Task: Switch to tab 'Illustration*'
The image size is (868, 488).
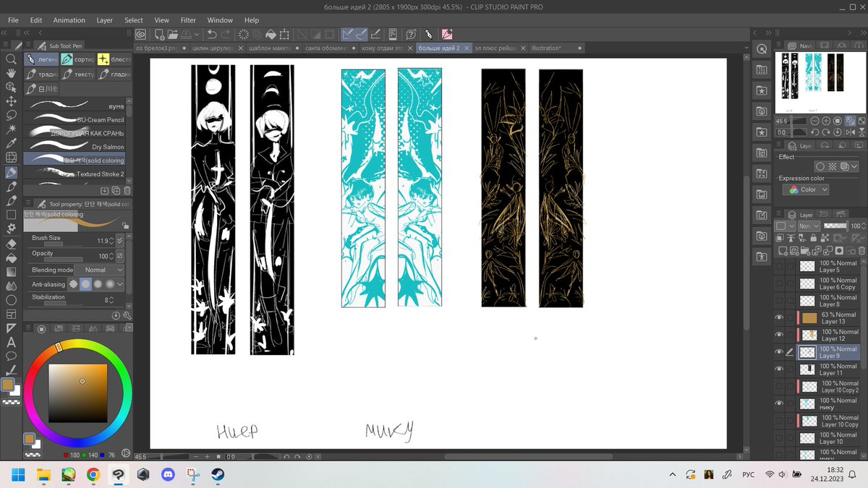Action: tap(555, 48)
